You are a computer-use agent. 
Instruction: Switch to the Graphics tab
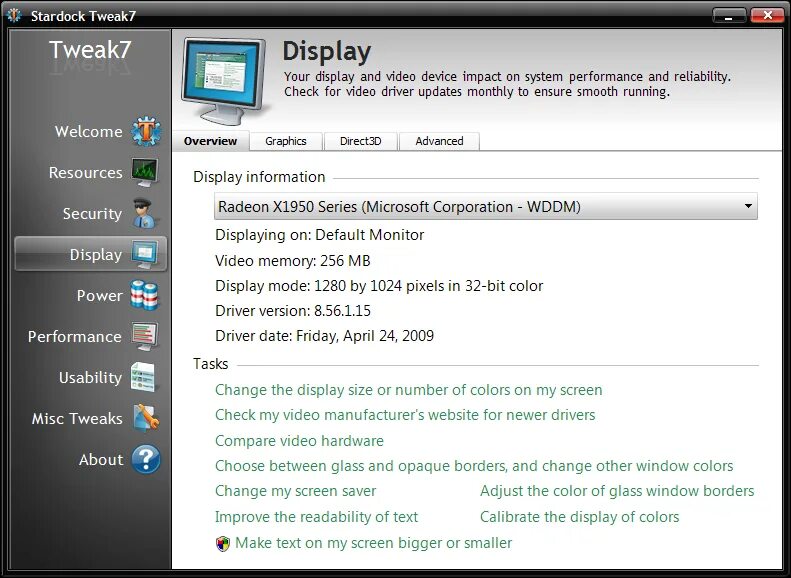pyautogui.click(x=286, y=141)
